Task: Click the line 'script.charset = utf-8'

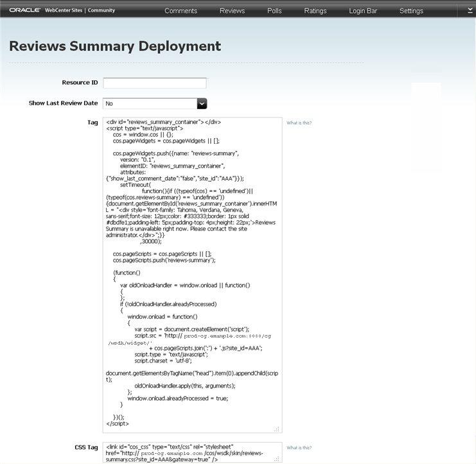Action: coord(163,361)
